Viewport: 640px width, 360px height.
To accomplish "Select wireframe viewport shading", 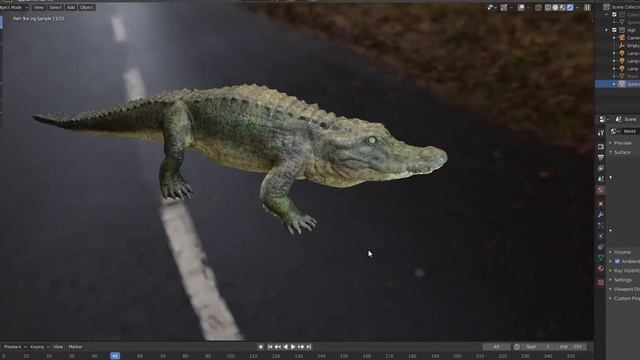I will (548, 7).
